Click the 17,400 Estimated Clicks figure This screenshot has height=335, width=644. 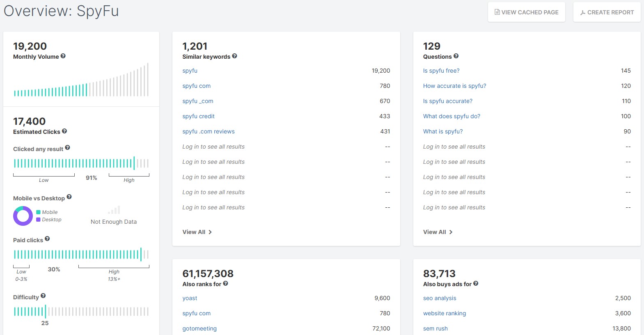(x=29, y=121)
